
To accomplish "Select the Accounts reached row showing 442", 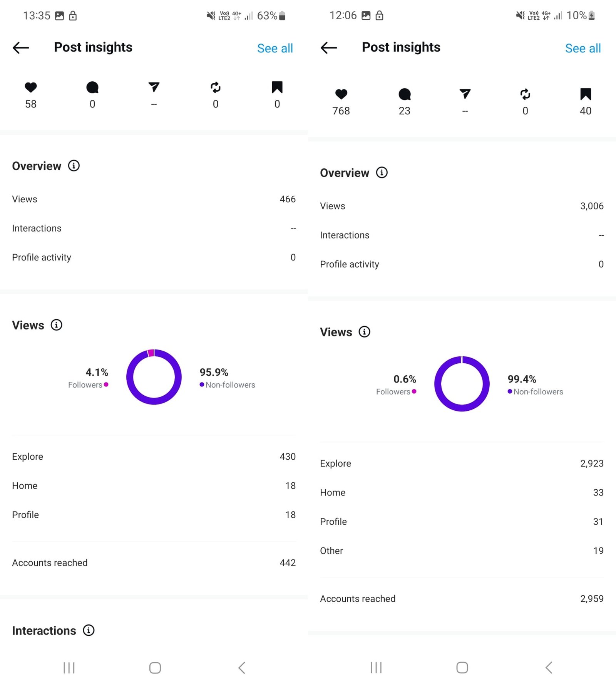I will (x=154, y=563).
